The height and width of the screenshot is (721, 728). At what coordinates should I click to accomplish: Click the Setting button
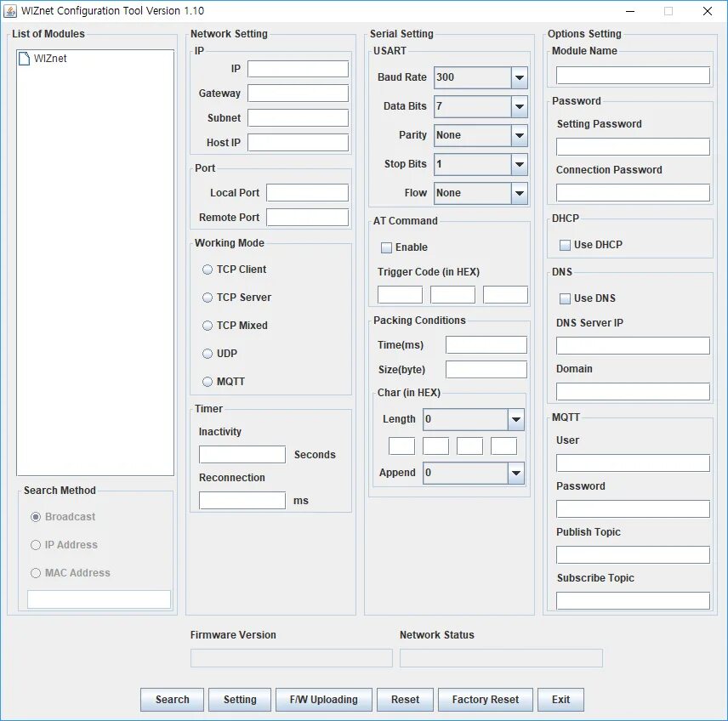pyautogui.click(x=240, y=700)
